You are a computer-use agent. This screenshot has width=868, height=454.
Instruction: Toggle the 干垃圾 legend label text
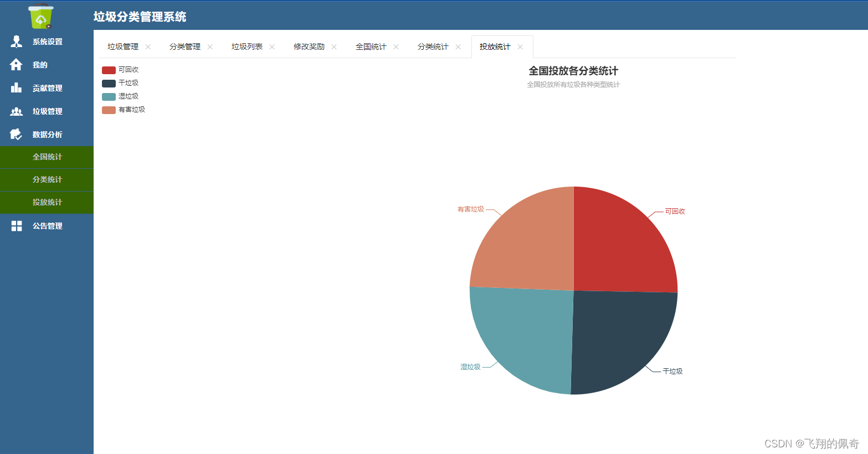pos(129,83)
